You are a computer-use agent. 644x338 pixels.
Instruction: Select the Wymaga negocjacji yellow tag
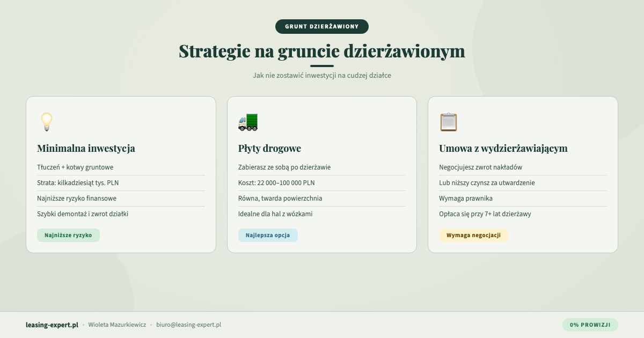[473, 235]
